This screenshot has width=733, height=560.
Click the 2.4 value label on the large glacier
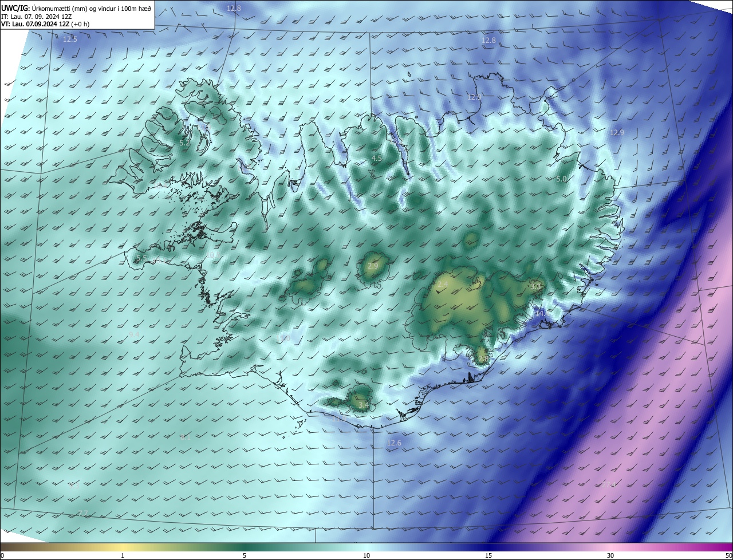point(443,284)
